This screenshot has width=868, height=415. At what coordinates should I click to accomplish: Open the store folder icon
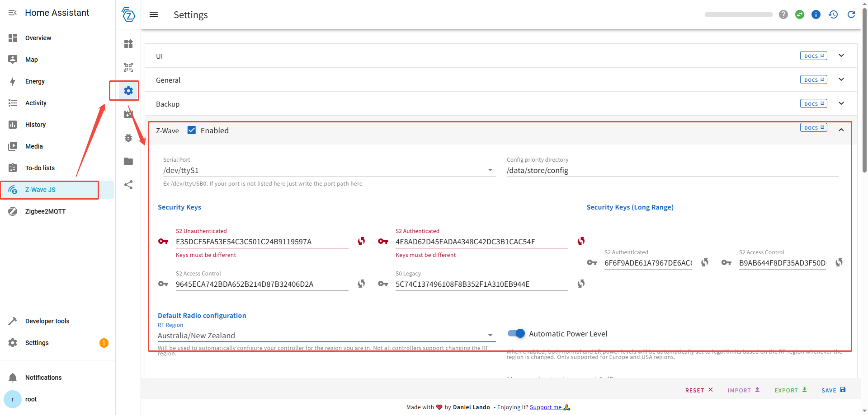pyautogui.click(x=128, y=161)
